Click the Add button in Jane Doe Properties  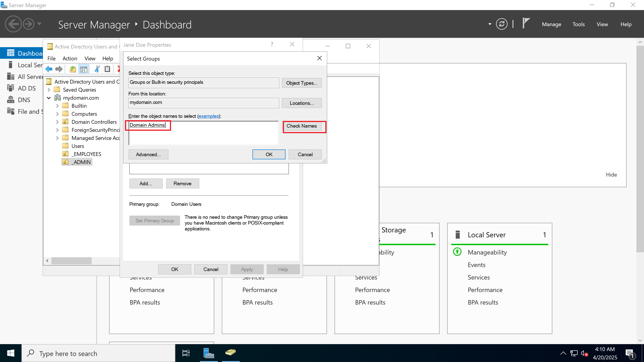[x=146, y=183]
